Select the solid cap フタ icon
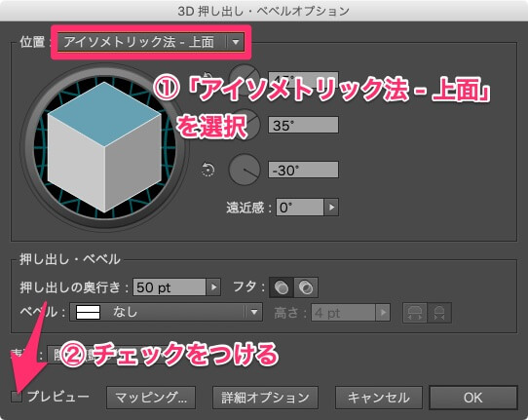Image resolution: width=528 pixels, height=420 pixels. point(282,287)
